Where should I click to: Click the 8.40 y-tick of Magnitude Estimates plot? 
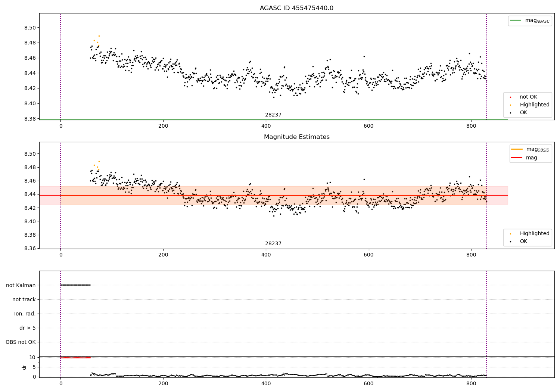(x=31, y=221)
